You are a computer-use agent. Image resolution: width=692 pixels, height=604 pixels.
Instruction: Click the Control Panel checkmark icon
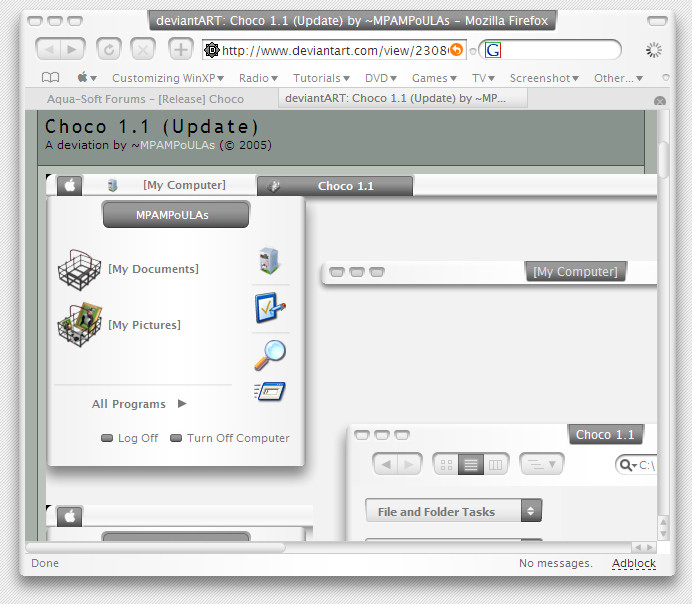point(270,308)
